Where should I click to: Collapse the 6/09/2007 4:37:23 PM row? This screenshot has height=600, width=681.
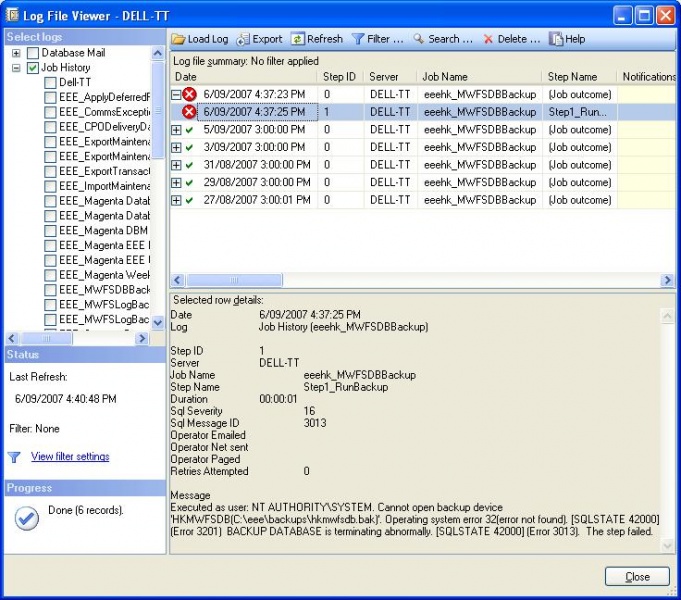point(176,94)
